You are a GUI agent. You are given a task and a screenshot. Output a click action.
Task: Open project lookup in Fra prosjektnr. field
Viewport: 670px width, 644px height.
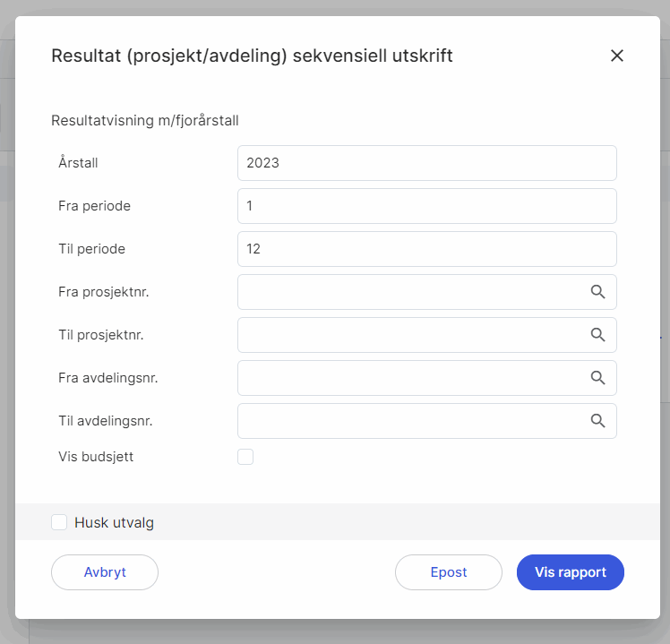(x=597, y=292)
